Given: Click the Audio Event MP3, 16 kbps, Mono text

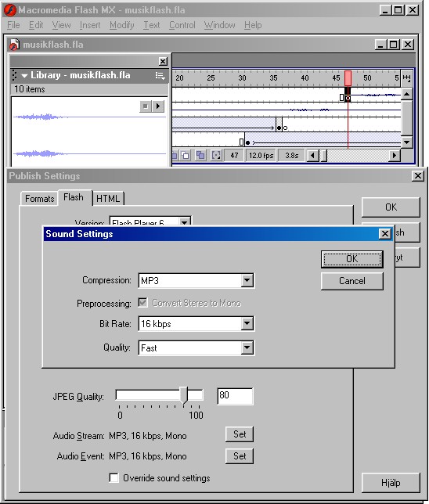Looking at the screenshot, I should pyautogui.click(x=148, y=456).
